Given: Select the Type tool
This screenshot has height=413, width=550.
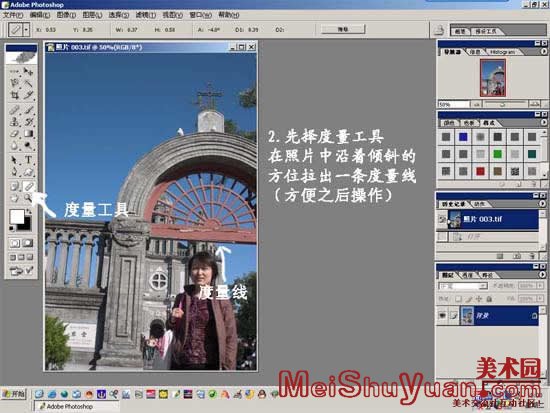Looking at the screenshot, I should pos(28,160).
